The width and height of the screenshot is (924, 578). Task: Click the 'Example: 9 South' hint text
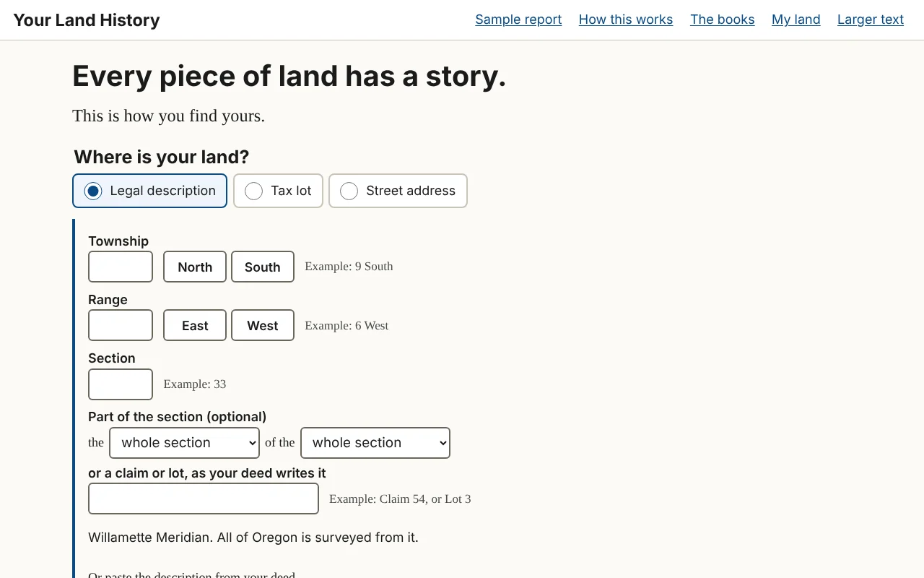tap(349, 267)
